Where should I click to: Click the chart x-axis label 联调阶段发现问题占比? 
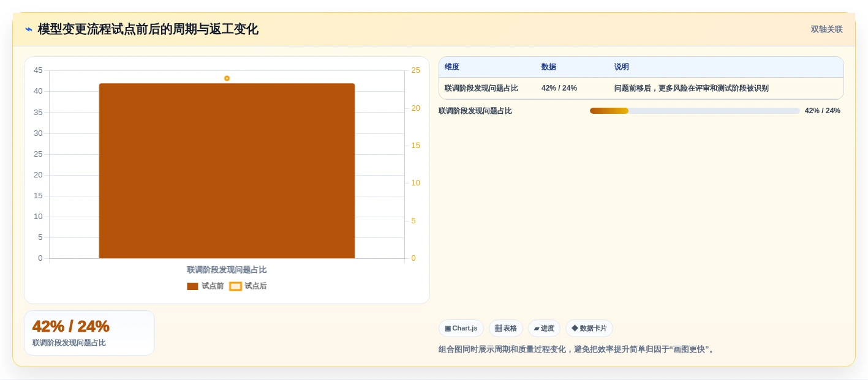click(x=227, y=270)
